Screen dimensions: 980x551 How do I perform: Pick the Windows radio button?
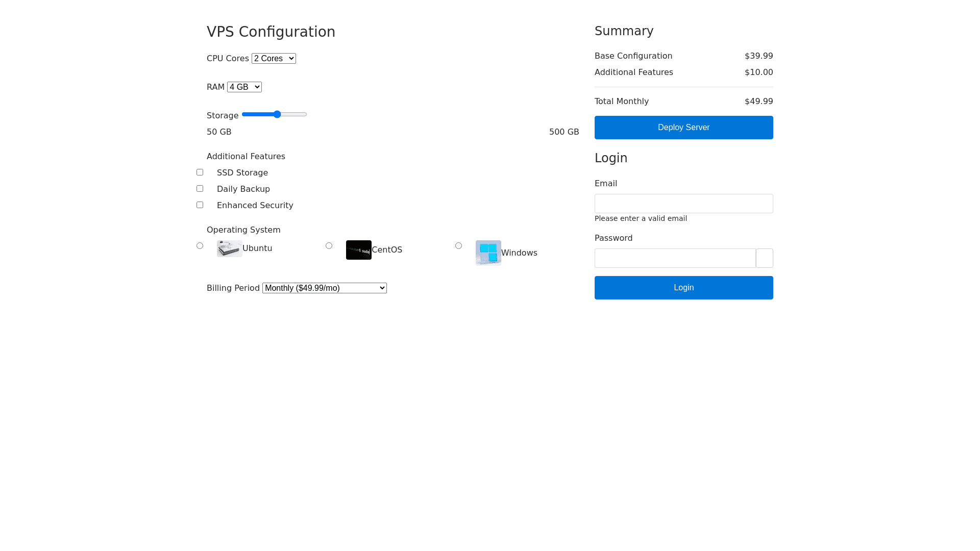(x=458, y=246)
